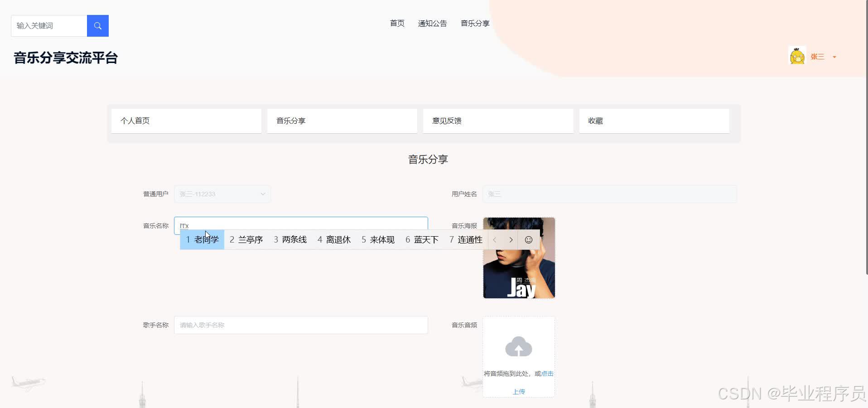Open the 普通用户 dropdown 张三-112233

click(222, 194)
